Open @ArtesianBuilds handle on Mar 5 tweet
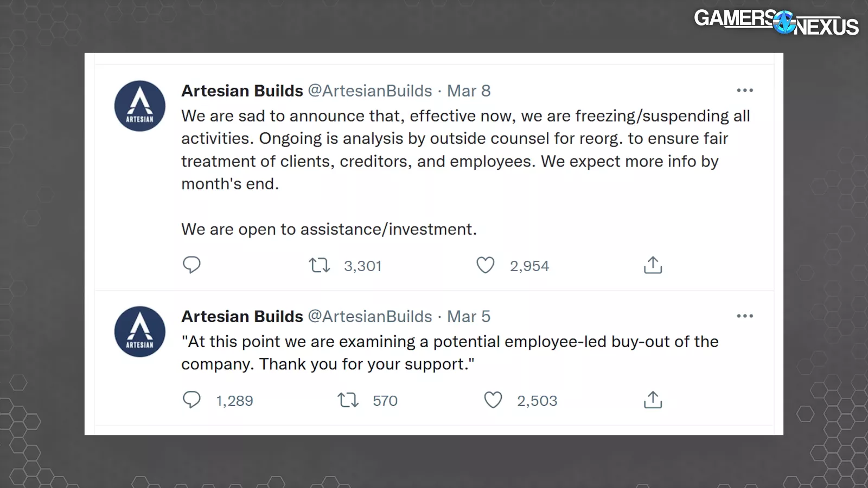Viewport: 868px width, 488px height. point(370,317)
